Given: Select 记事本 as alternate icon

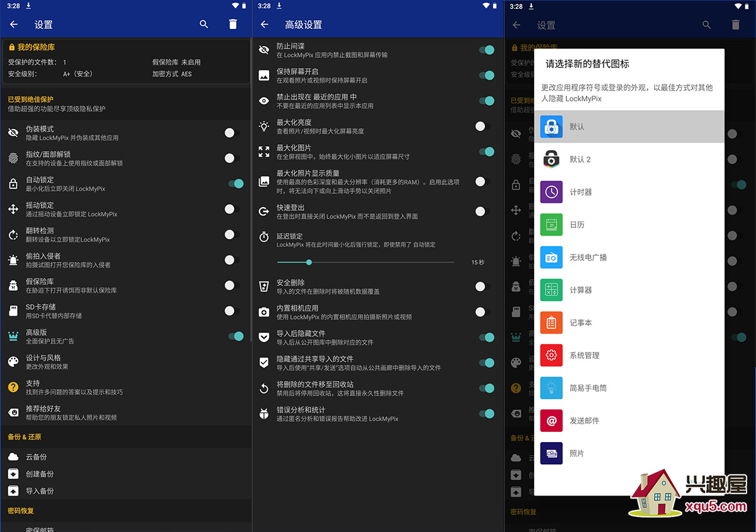Looking at the screenshot, I should tap(629, 323).
